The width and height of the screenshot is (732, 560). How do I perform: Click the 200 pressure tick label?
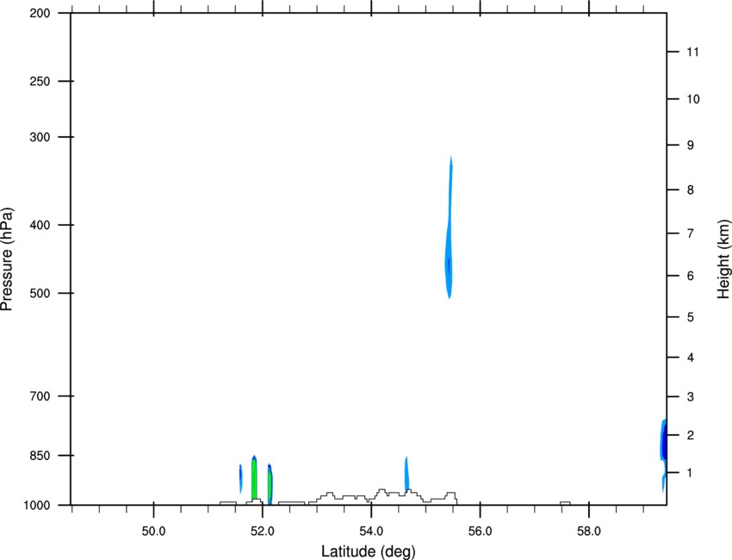coord(40,14)
